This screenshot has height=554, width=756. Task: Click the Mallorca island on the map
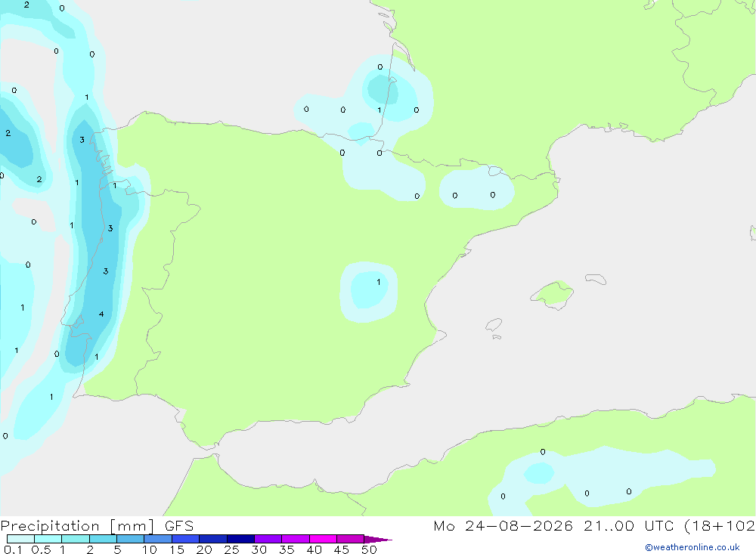pos(553,294)
